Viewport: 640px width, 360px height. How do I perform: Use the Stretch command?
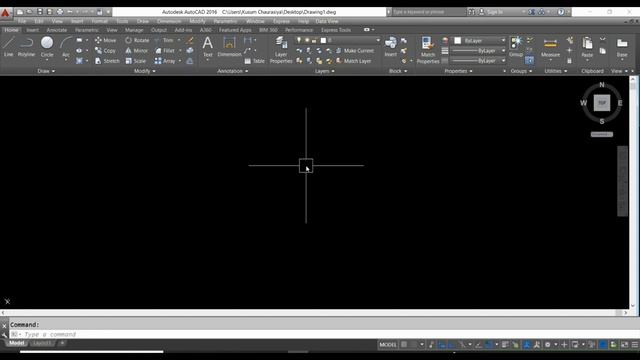pyautogui.click(x=107, y=61)
